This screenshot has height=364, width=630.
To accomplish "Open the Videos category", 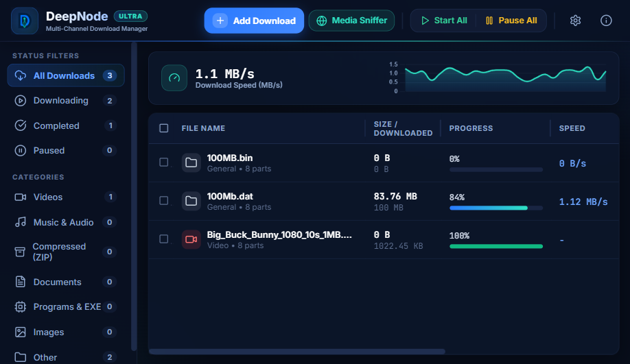I will [66, 197].
